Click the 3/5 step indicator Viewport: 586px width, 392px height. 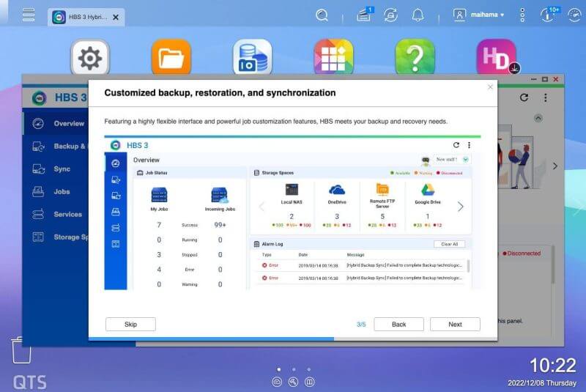coord(361,325)
